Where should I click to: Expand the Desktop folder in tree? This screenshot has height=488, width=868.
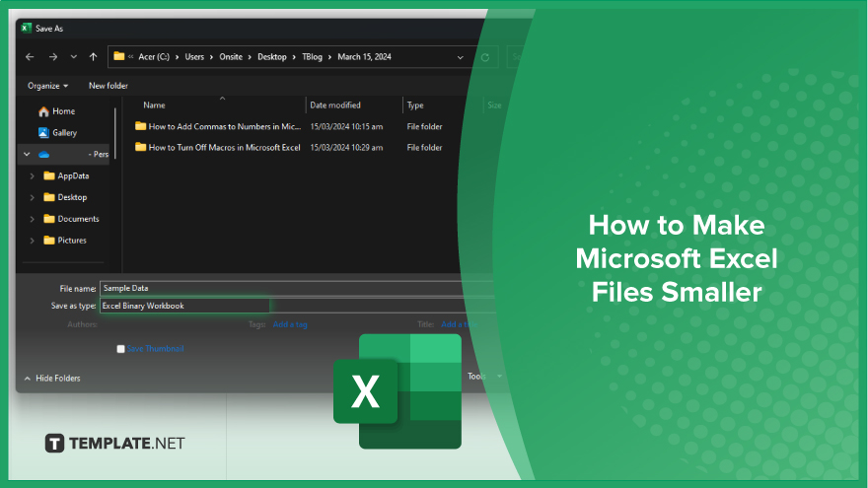point(33,197)
